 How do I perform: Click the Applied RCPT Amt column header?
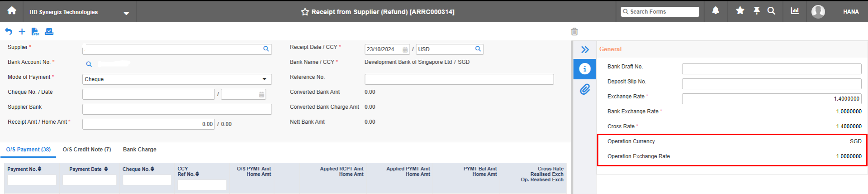point(342,169)
